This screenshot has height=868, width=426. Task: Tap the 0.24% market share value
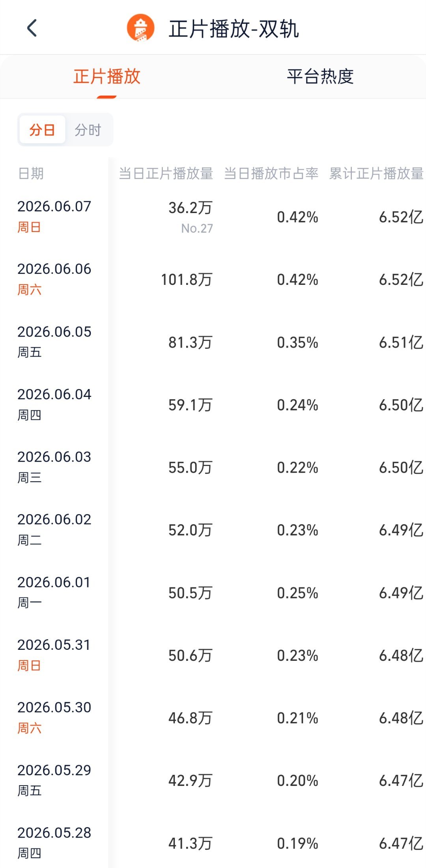point(297,405)
